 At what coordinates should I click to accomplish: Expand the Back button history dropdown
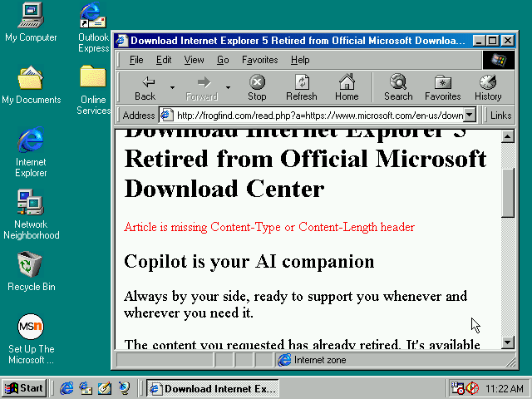(172, 87)
